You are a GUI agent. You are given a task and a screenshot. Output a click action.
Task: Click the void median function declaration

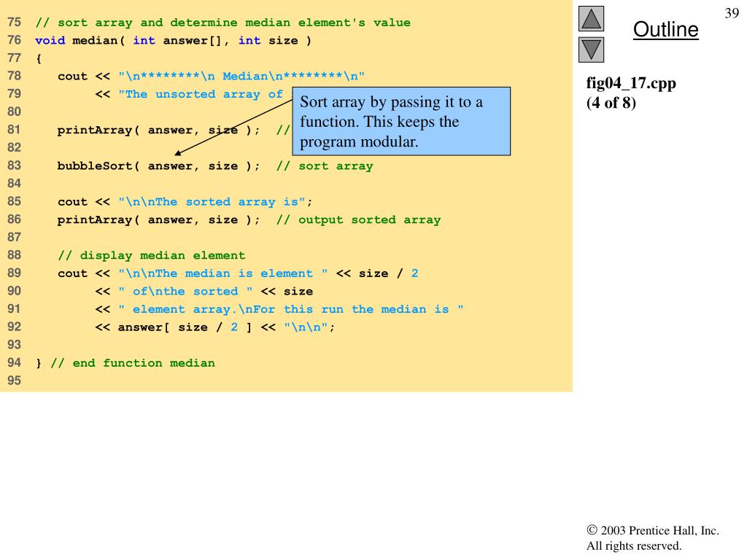(174, 41)
